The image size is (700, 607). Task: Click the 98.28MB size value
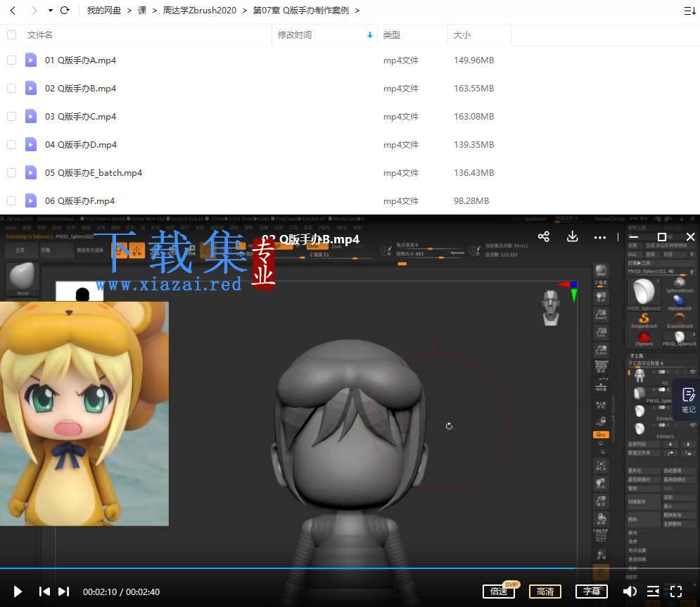click(x=471, y=201)
